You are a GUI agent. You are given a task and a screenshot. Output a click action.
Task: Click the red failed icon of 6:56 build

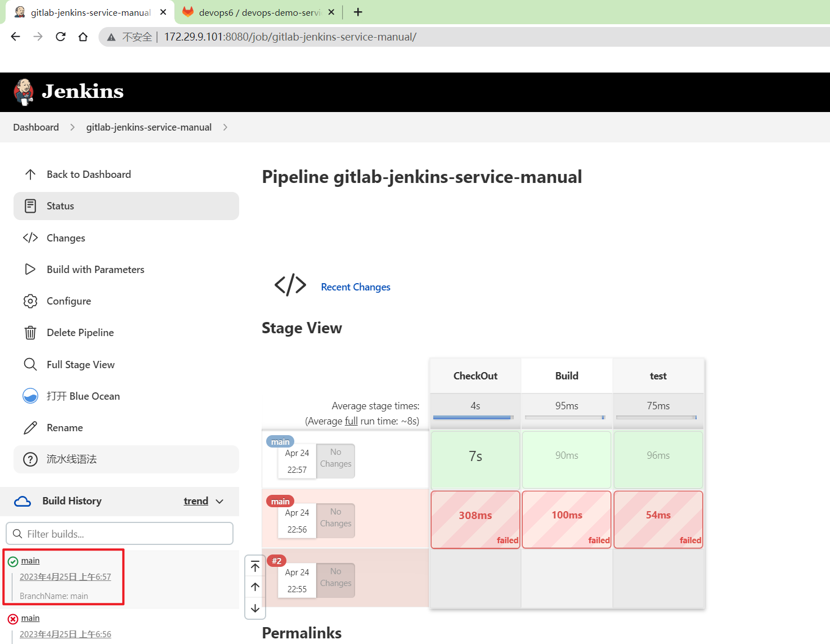[13, 619]
